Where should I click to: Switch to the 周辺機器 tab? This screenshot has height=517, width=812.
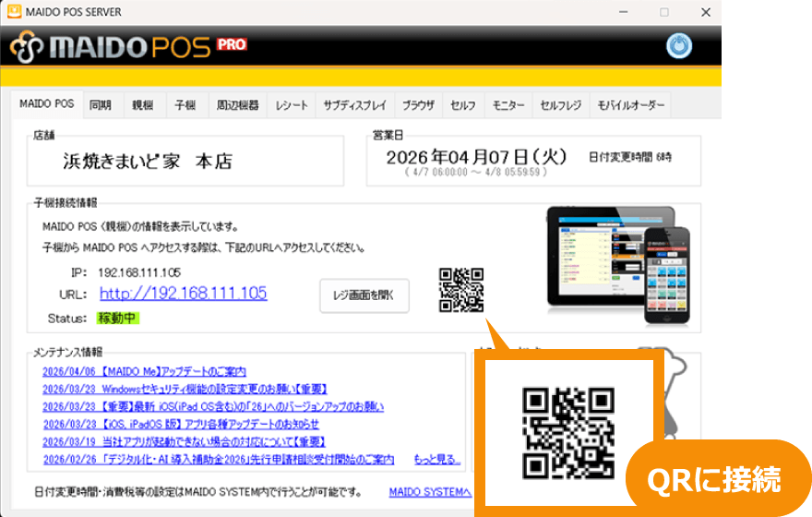click(x=237, y=105)
